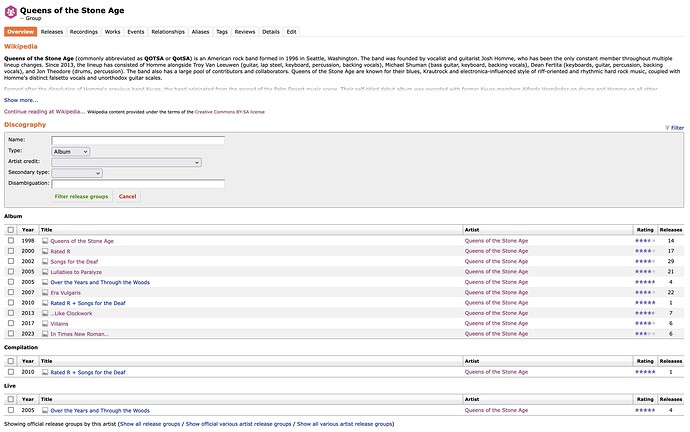
Task: Tick the 2013 ...Like Clockwork checkbox
Action: tap(11, 313)
